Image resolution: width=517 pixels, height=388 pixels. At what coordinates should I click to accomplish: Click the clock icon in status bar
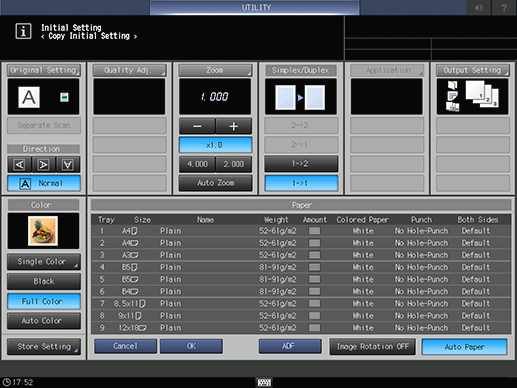(6, 382)
